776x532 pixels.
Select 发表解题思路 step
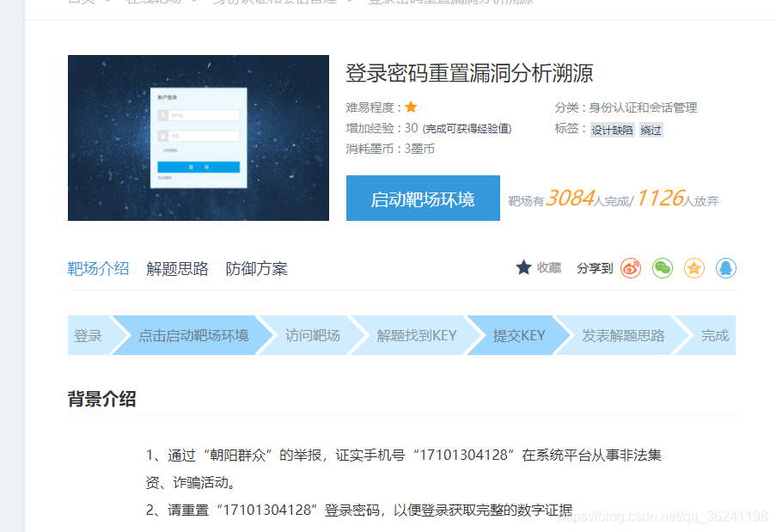pos(622,335)
